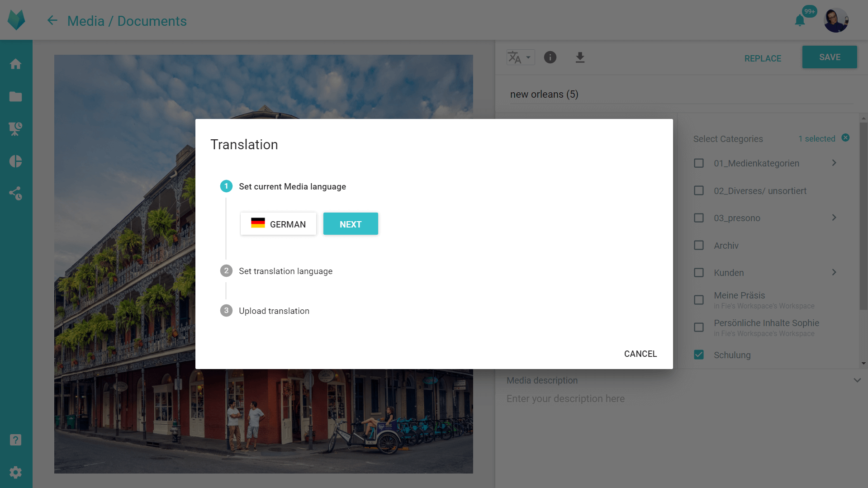This screenshot has height=488, width=868.
Task: Click the 'Select Categories' label
Action: 728,139
